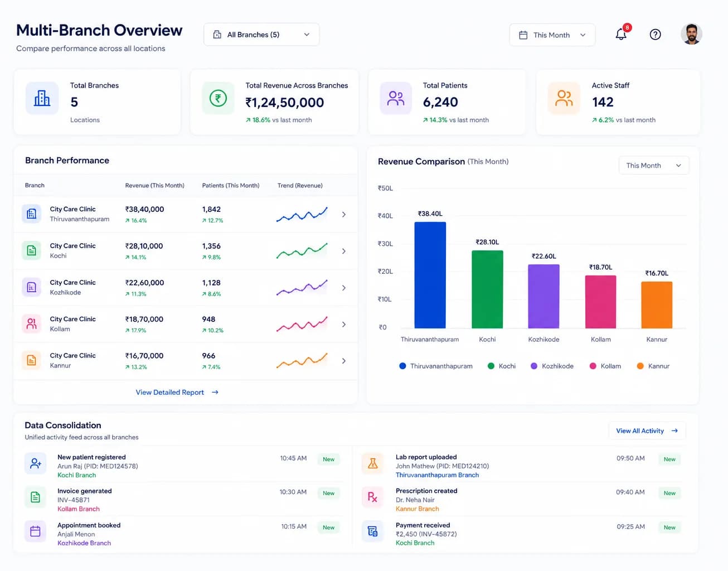The height and width of the screenshot is (571, 728).
Task: Open the header This Month dropdown
Action: [552, 35]
